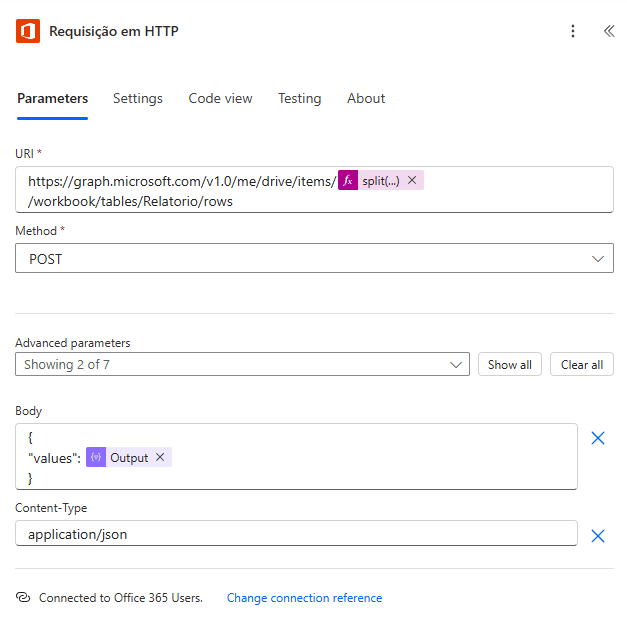This screenshot has height=619, width=627.
Task: Click the fx expression icon in URI
Action: 348,181
